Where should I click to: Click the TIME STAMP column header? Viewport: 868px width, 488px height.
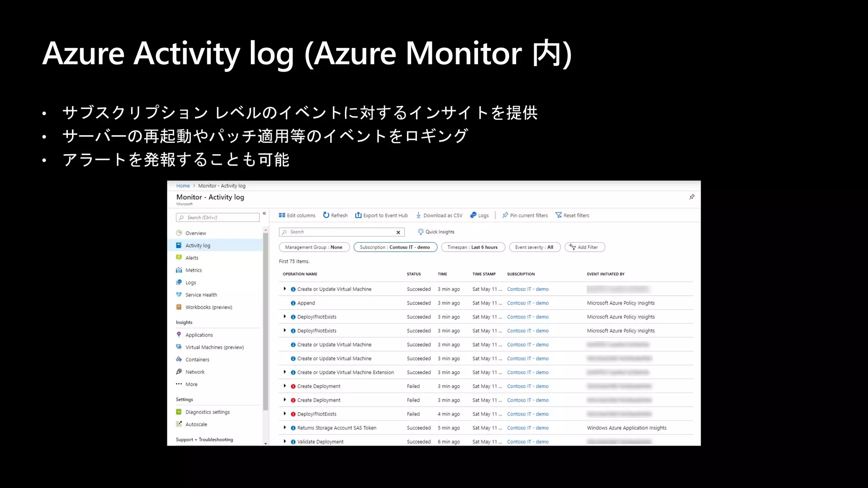pos(484,274)
